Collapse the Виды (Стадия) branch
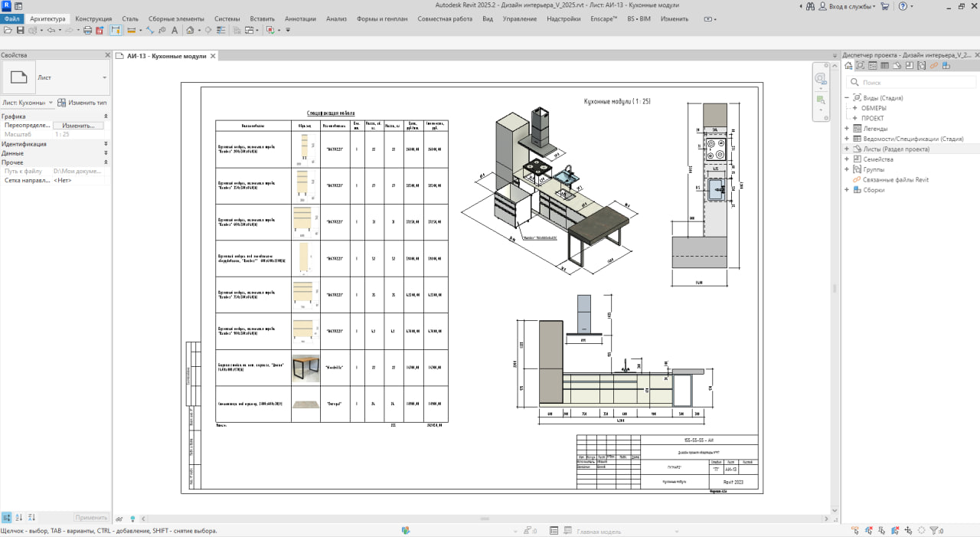 click(845, 97)
